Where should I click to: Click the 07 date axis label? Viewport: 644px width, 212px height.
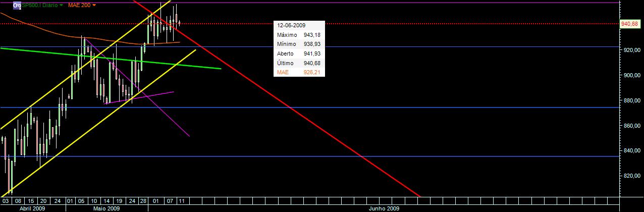[x=170, y=200]
